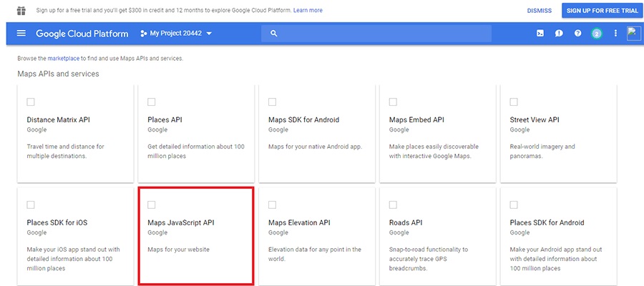Click the feedback alert icon

(559, 34)
